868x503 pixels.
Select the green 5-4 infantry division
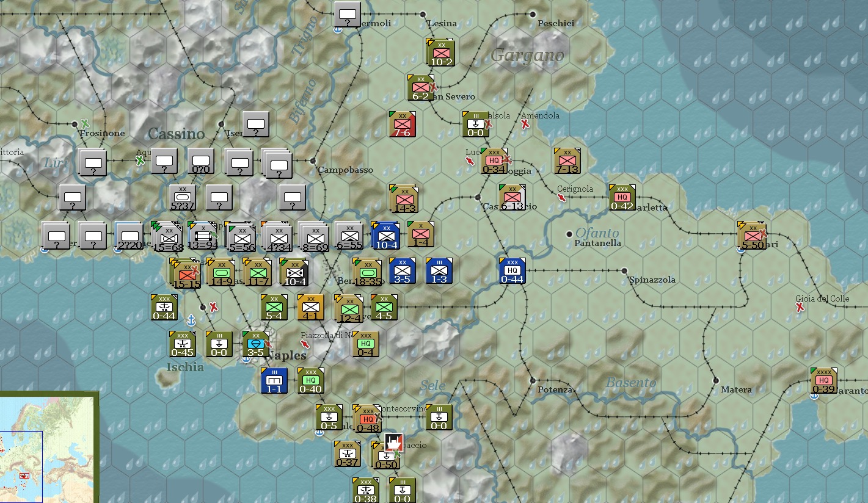click(274, 308)
